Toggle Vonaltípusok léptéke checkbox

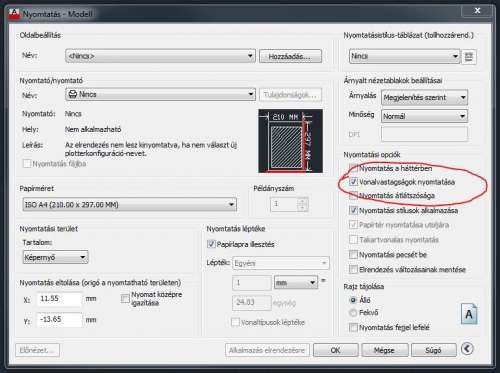click(235, 322)
